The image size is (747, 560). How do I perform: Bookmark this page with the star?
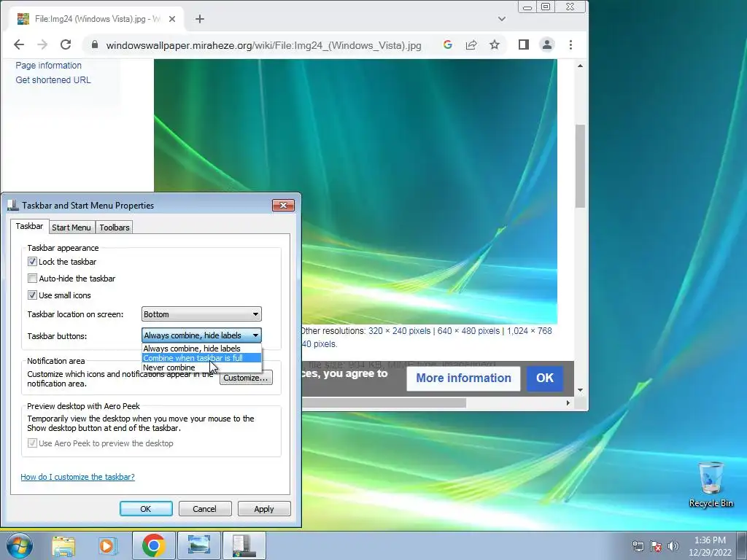pyautogui.click(x=495, y=44)
